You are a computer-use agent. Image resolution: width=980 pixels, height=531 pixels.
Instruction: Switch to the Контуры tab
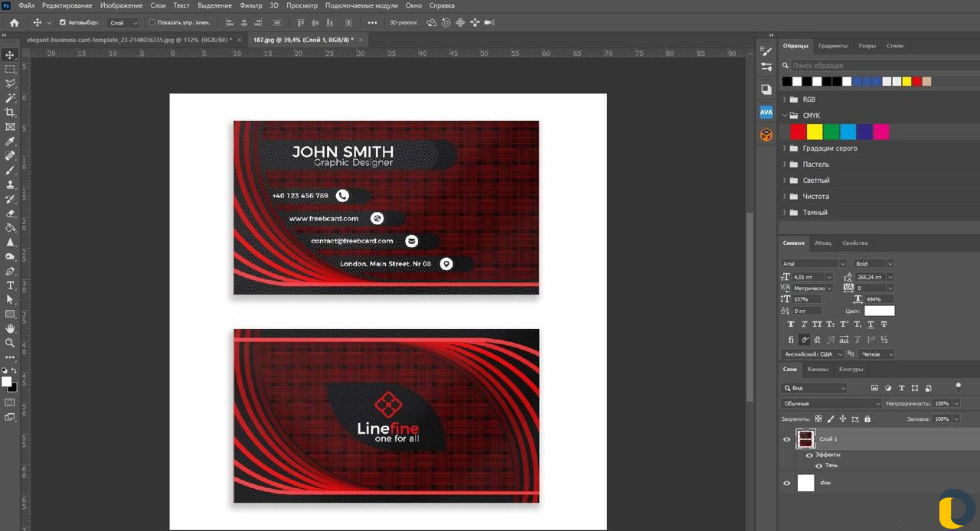click(x=851, y=370)
